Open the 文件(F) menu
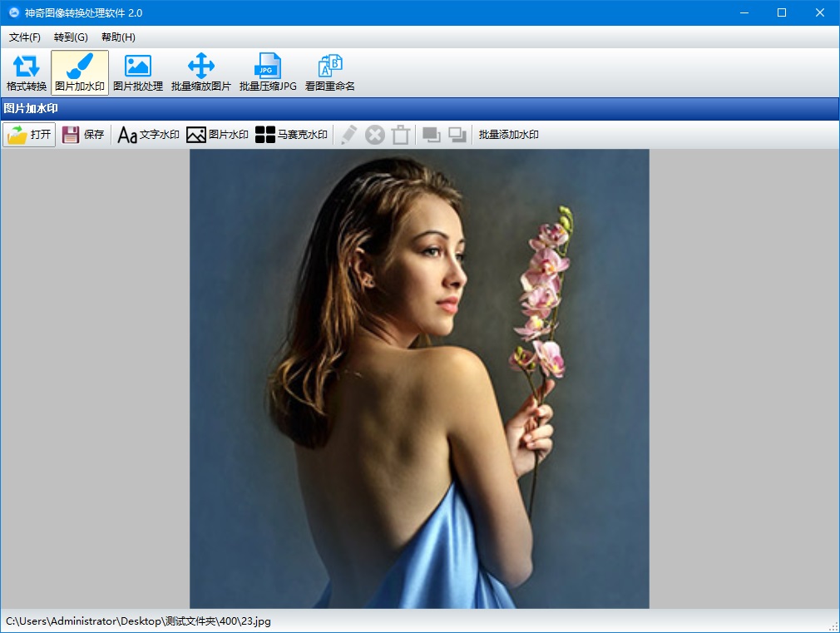840x633 pixels. [x=25, y=37]
